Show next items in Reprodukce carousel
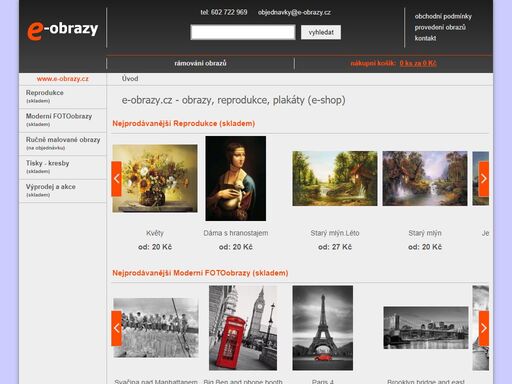Image resolution: width=512 pixels, height=384 pixels. click(484, 179)
